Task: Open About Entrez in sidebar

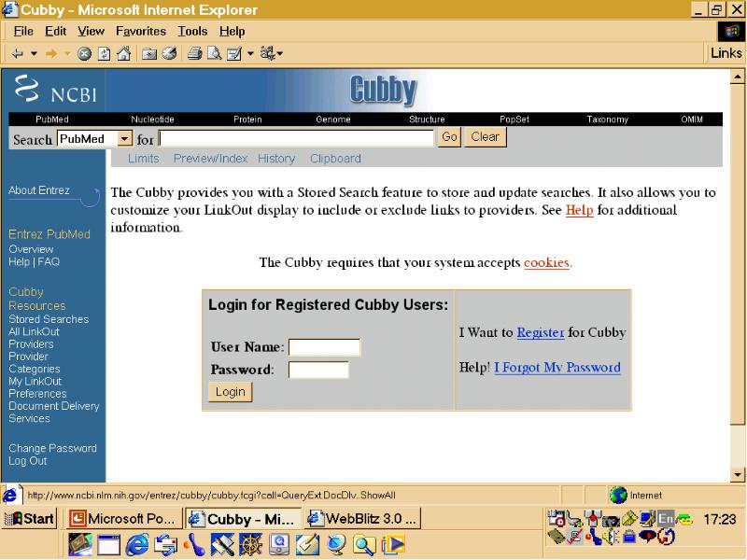Action: [39, 190]
